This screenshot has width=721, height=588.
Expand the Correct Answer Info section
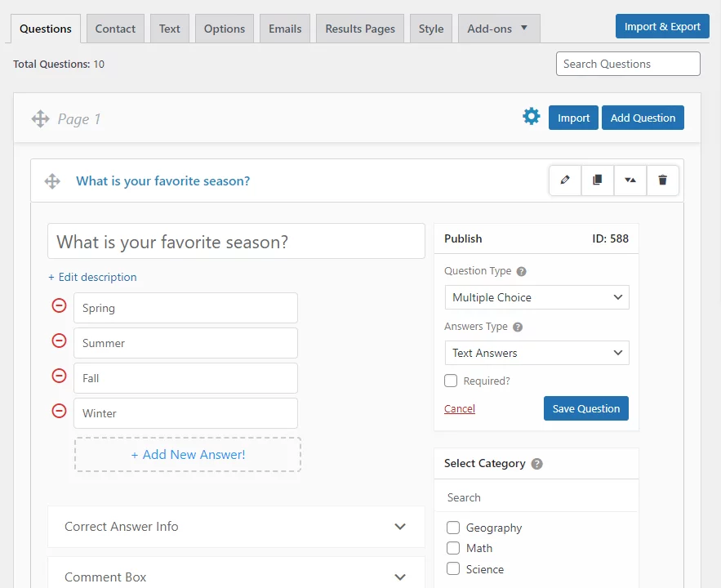236,527
